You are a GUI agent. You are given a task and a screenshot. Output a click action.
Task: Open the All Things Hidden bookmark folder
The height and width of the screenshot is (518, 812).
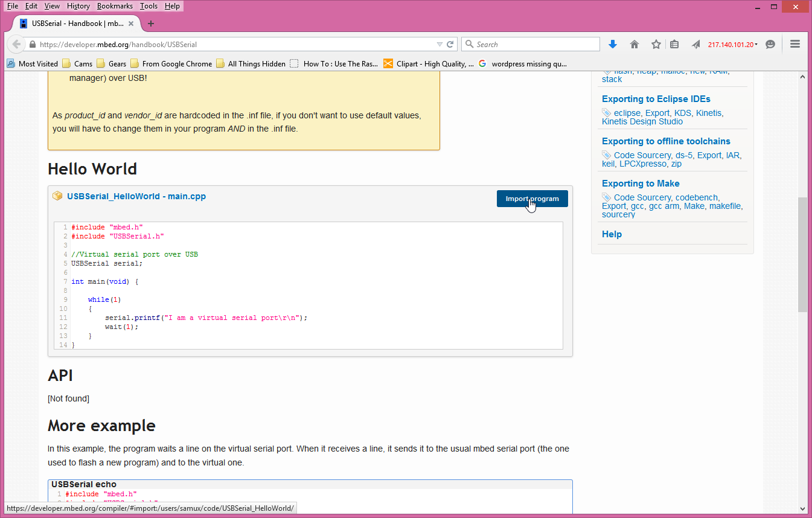pyautogui.click(x=251, y=63)
